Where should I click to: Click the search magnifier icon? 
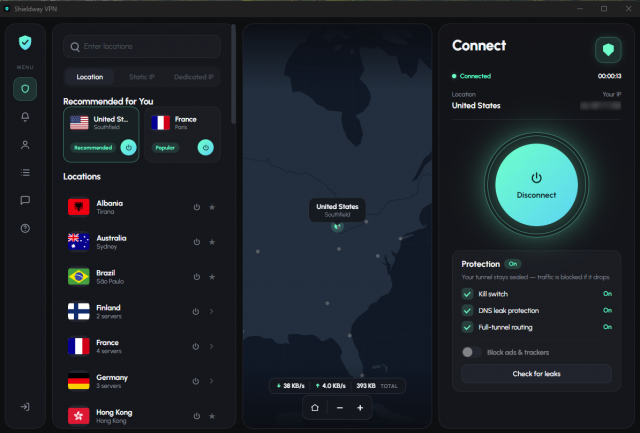click(75, 47)
